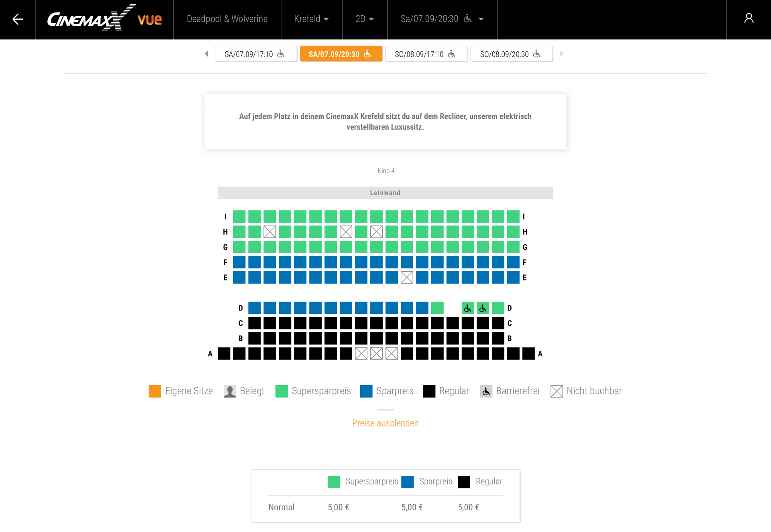
Task: Open the user account icon
Action: (749, 19)
